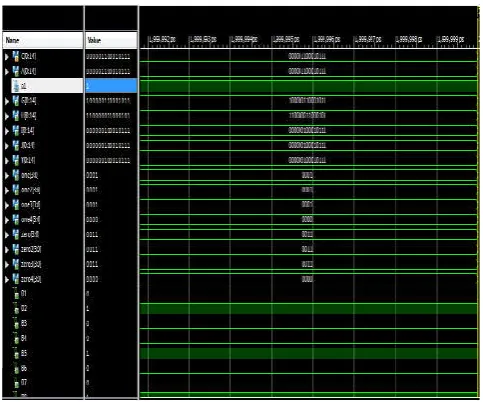483x402 pixels.
Task: Expand the zero3[3:0] bus
Action: point(7,265)
